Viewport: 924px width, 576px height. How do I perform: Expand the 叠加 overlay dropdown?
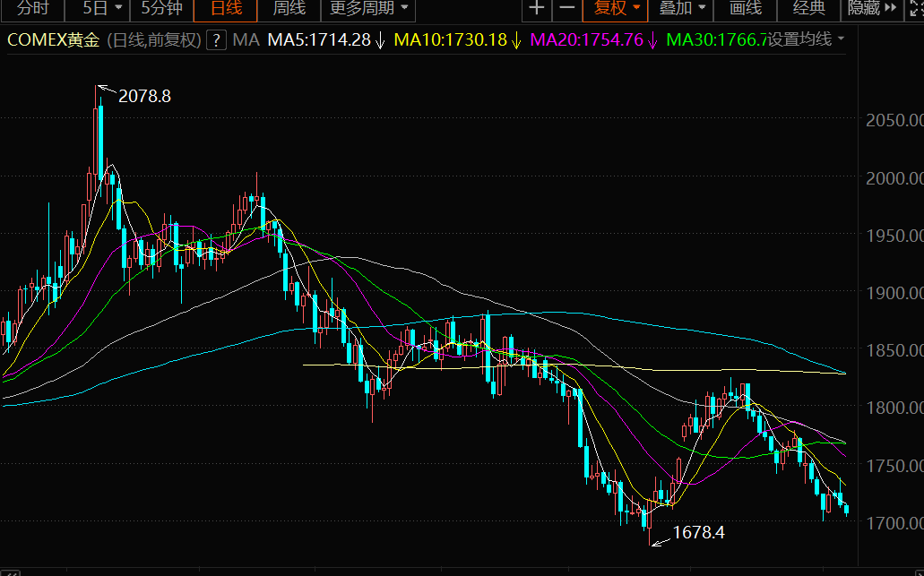click(x=682, y=9)
